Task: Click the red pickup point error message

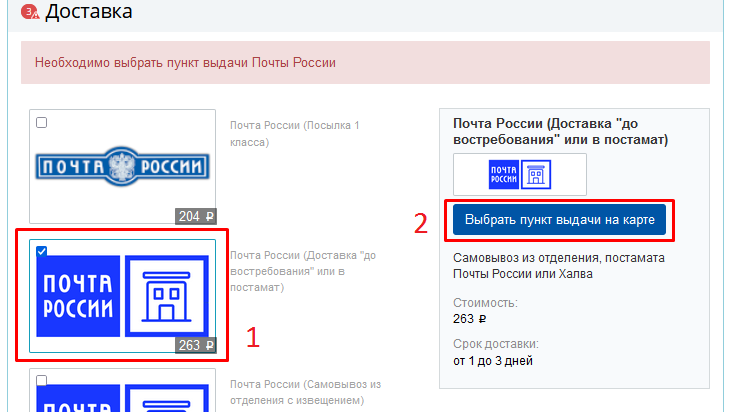Action: pos(185,62)
